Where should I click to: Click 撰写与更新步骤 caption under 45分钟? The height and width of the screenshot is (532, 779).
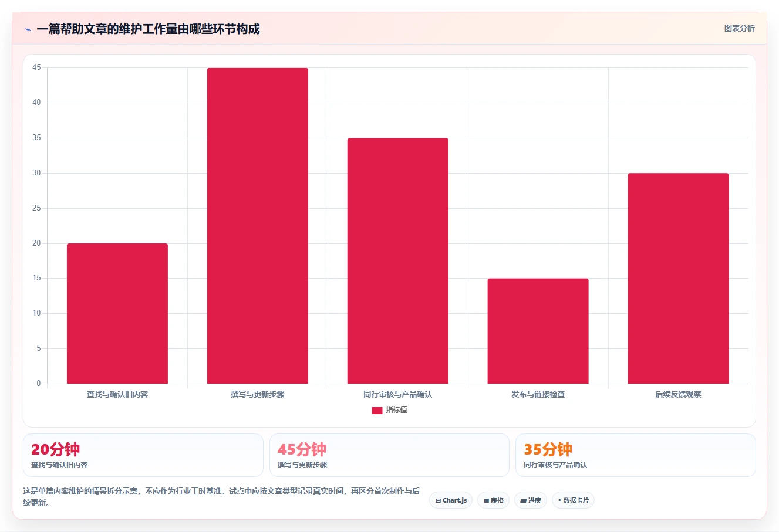[x=302, y=465]
